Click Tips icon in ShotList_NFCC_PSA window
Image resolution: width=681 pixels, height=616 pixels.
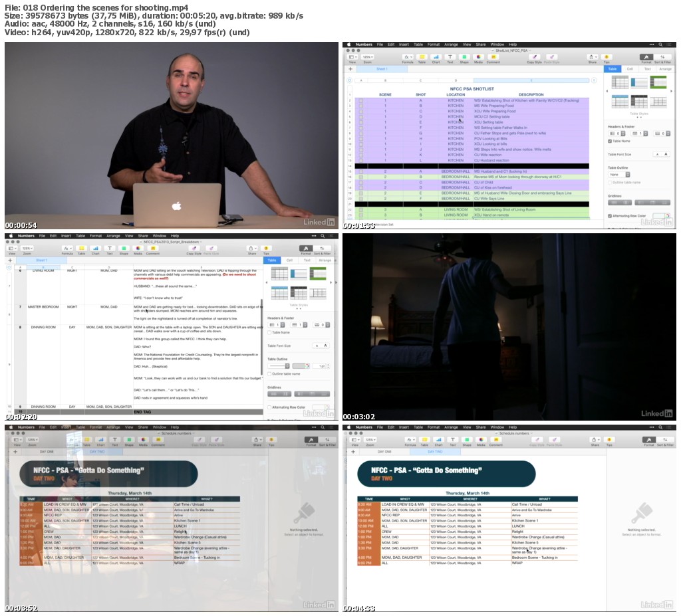[607, 57]
